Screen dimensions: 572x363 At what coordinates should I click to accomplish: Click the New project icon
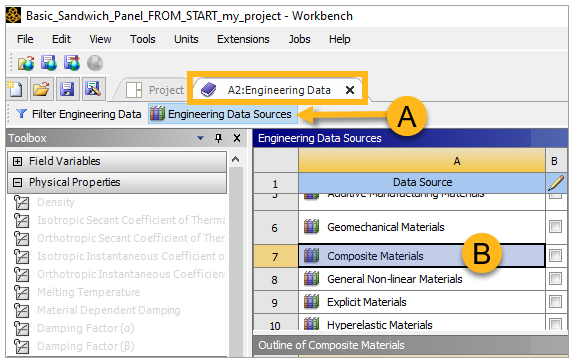coord(16,89)
